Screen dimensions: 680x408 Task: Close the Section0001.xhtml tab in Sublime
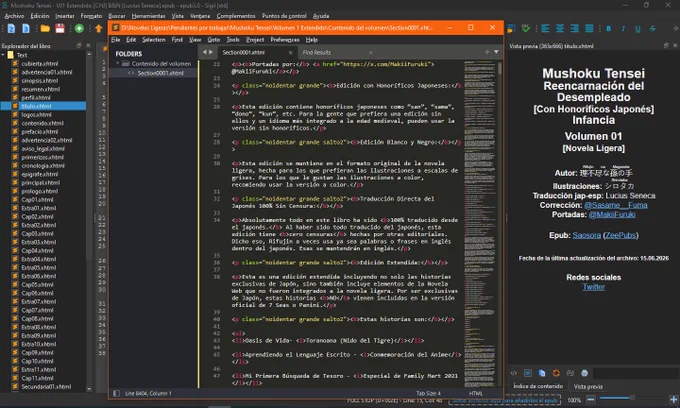291,52
